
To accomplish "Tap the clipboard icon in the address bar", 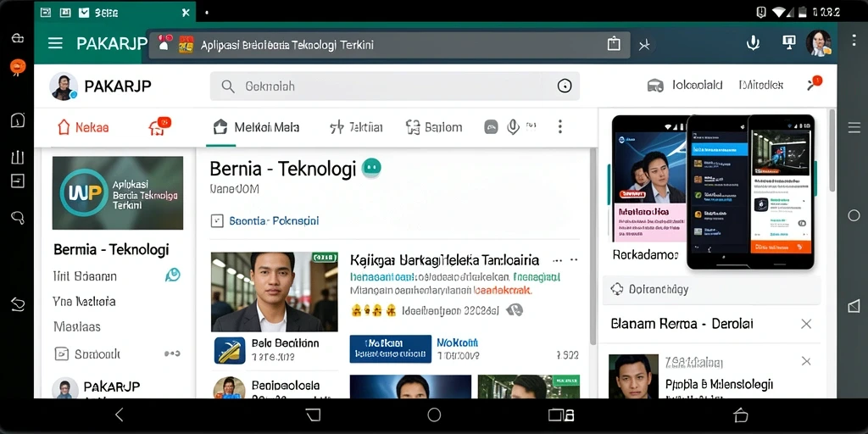I will [x=614, y=44].
